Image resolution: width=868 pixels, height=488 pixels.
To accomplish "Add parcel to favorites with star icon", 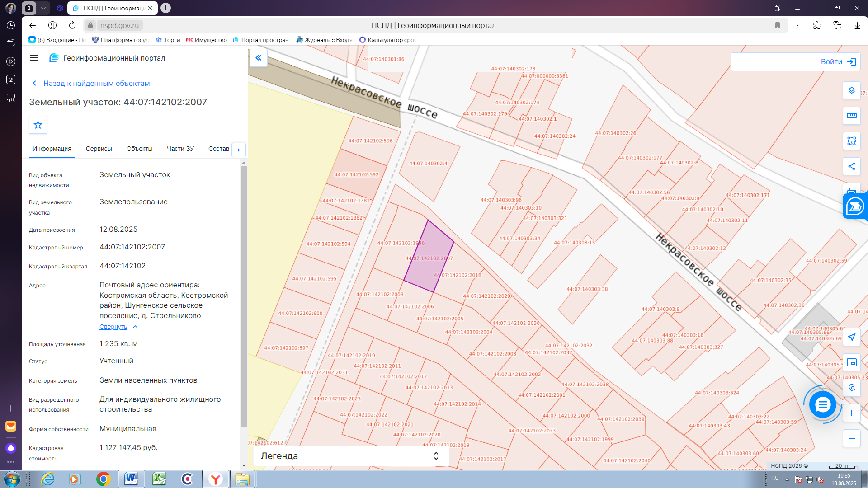I will coord(38,125).
